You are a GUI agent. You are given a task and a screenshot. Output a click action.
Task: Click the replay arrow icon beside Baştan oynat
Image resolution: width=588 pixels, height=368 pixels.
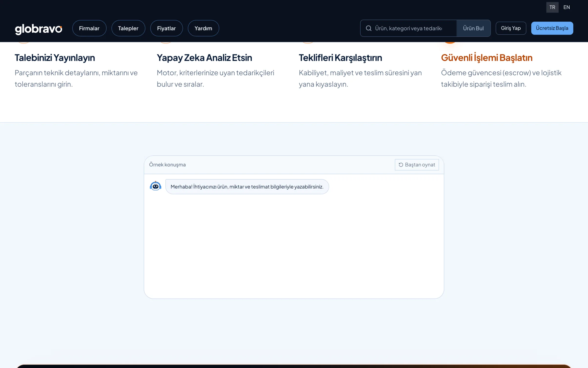coord(401,165)
